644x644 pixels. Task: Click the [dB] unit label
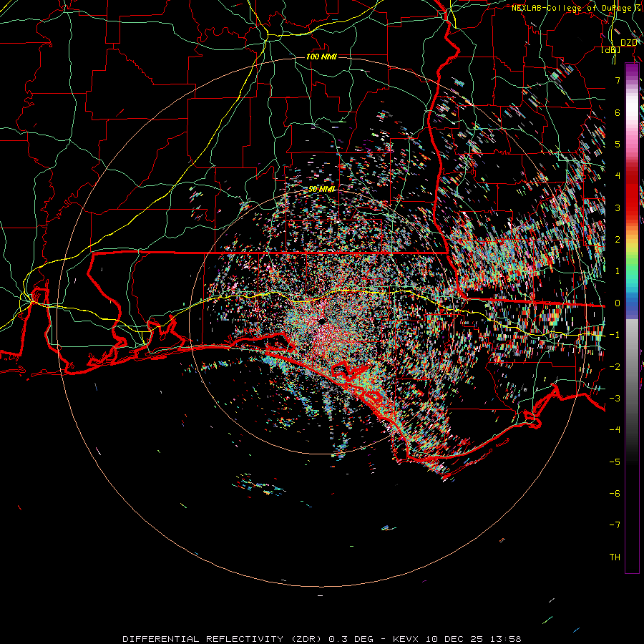[611, 50]
